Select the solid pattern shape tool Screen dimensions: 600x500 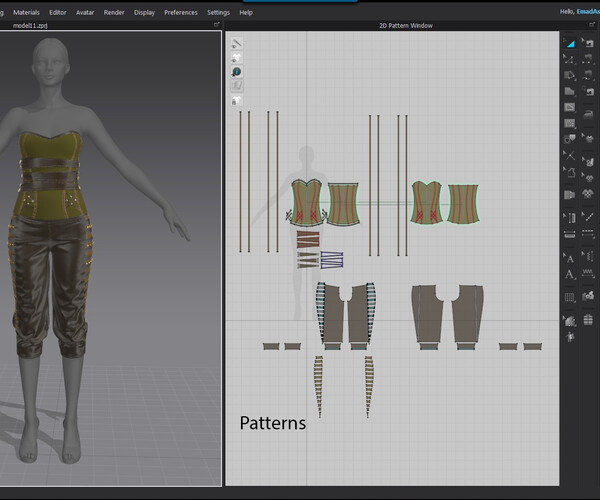[x=569, y=91]
